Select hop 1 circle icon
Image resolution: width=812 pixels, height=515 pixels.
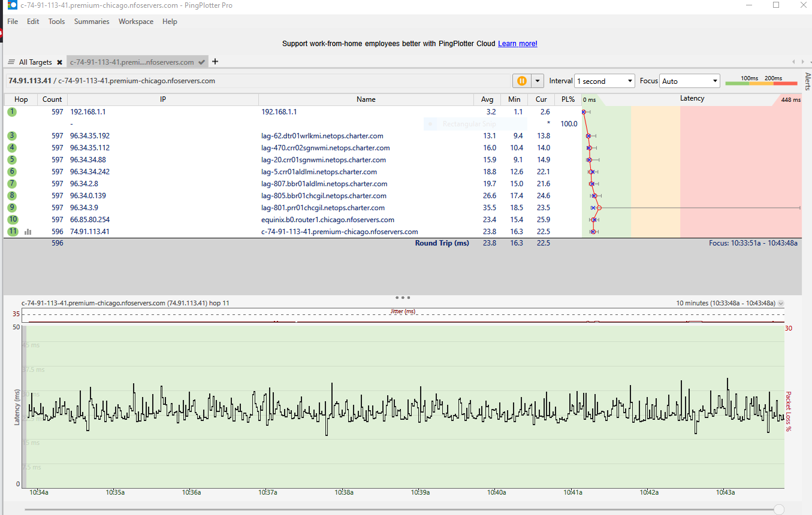tap(12, 112)
